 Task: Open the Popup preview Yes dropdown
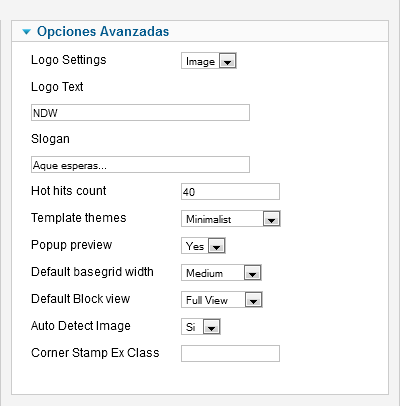click(x=203, y=246)
